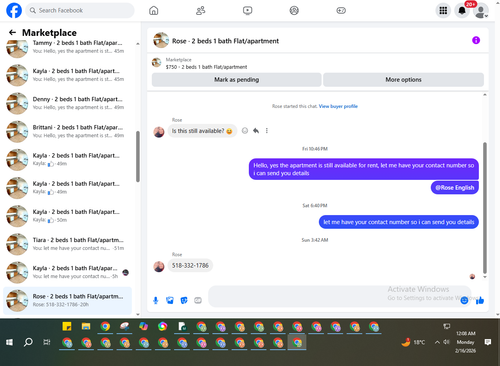Show hidden system tray icons
Screen dimensions: 500x366
(x=437, y=342)
